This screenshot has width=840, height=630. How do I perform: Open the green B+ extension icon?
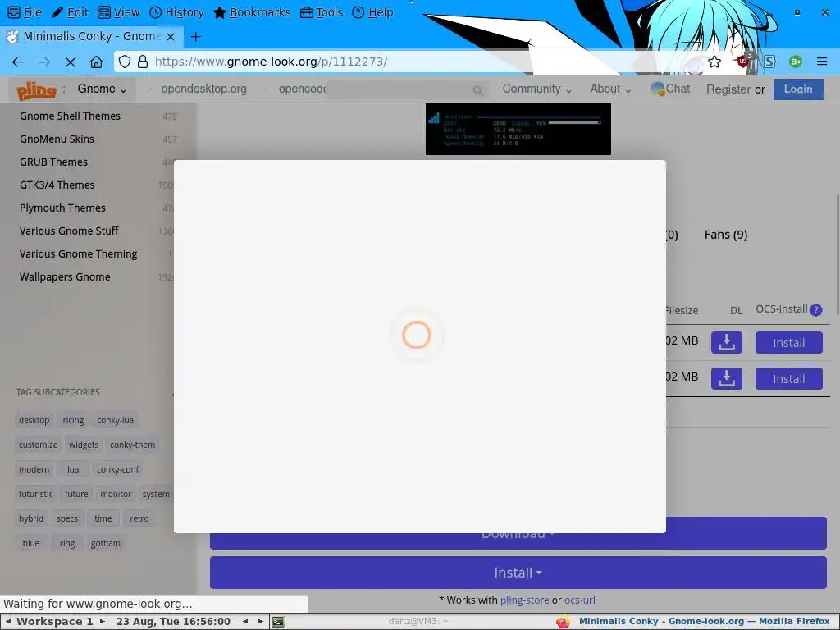pos(796,62)
